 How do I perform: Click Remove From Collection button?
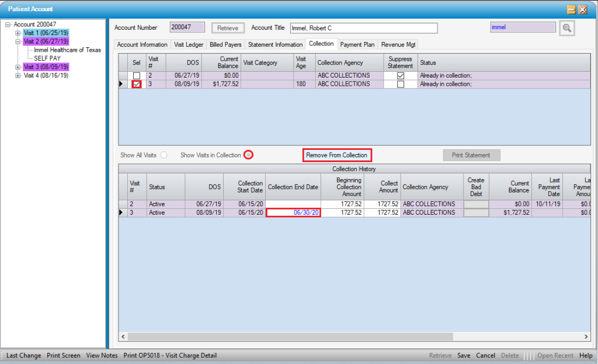337,155
